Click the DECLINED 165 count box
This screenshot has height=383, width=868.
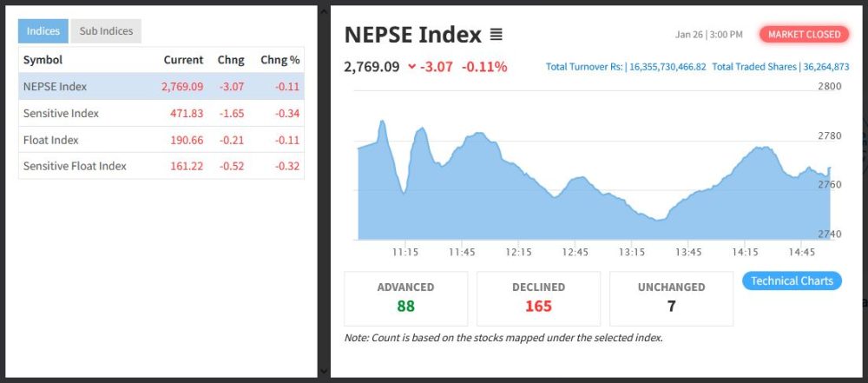[538, 298]
